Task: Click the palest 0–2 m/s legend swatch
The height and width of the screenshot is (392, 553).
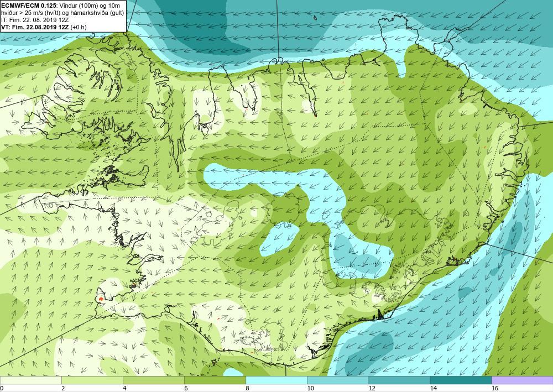Action: tap(30, 380)
